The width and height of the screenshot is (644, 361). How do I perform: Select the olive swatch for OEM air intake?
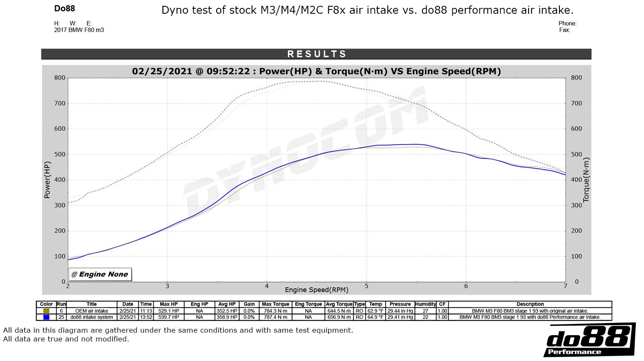47,311
